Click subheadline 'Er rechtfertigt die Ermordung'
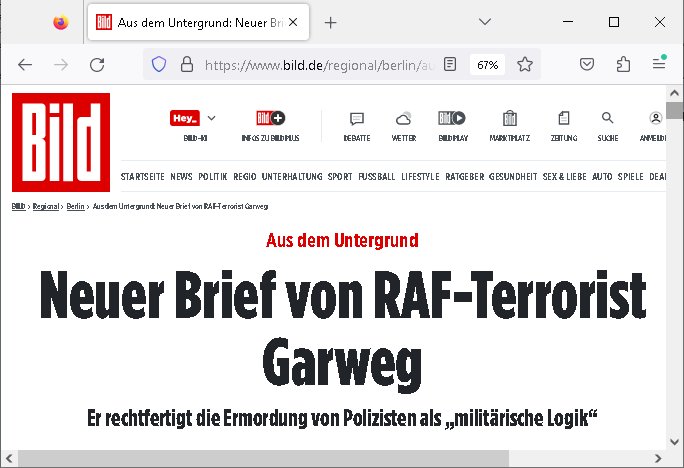 pyautogui.click(x=342, y=418)
